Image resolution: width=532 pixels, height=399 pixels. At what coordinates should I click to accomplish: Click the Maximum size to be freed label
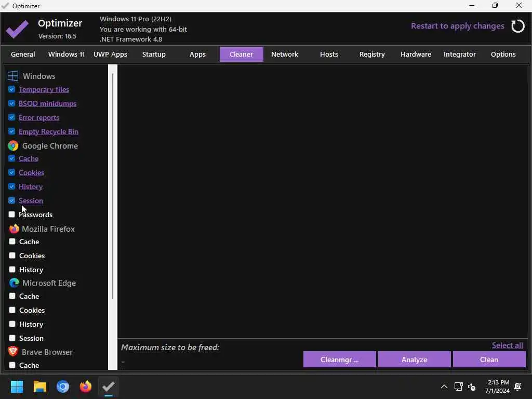[170, 348]
